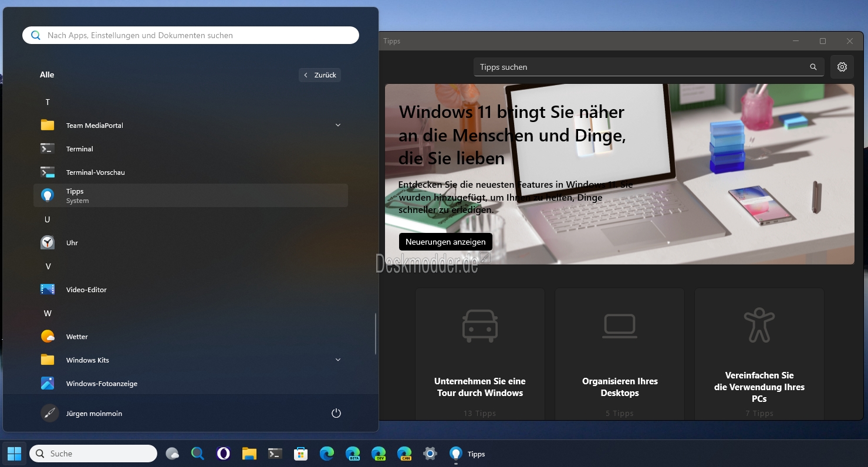Jump to letter T section header
This screenshot has width=868, height=467.
[48, 102]
